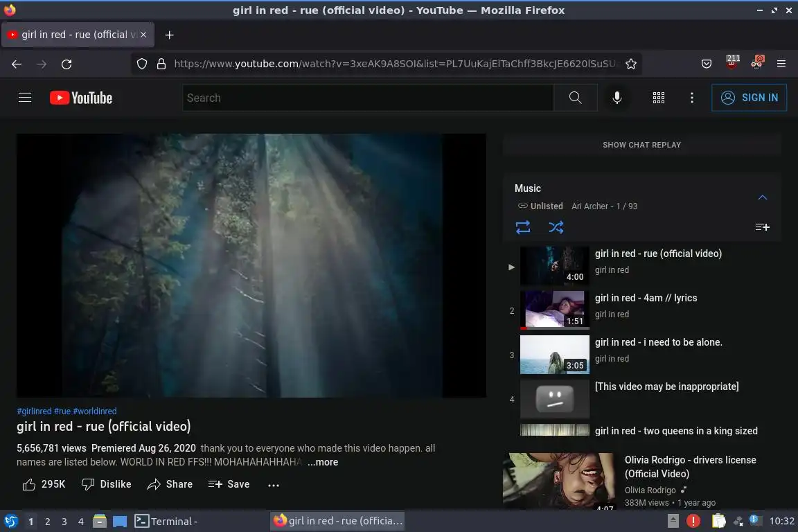The width and height of the screenshot is (798, 532).
Task: Collapse the Music playlist panel
Action: pos(763,197)
